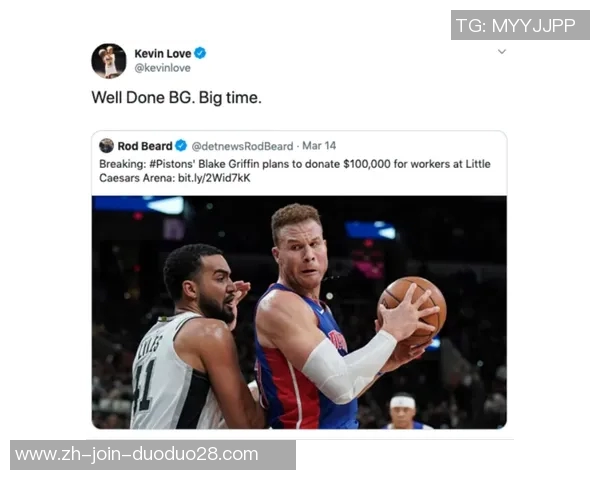Screen dimensions: 600x480
Task: Click the white jersey number 41 player
Action: point(191,337)
